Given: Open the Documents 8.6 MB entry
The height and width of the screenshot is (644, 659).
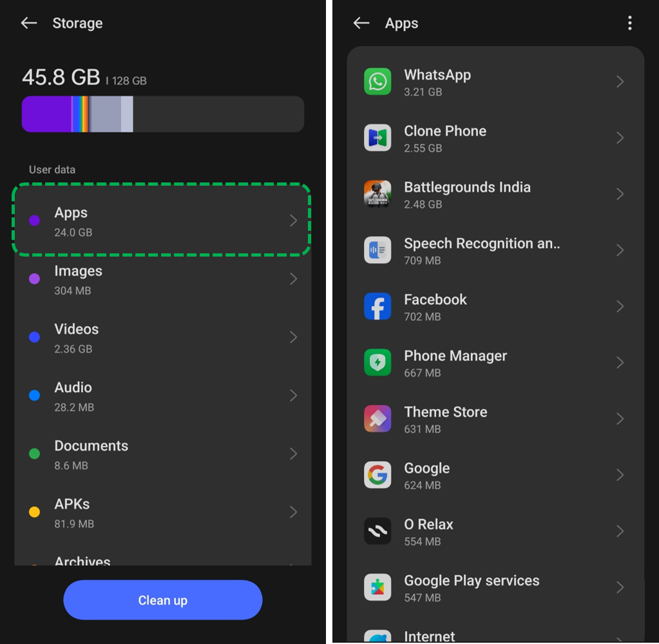Looking at the screenshot, I should [161, 454].
